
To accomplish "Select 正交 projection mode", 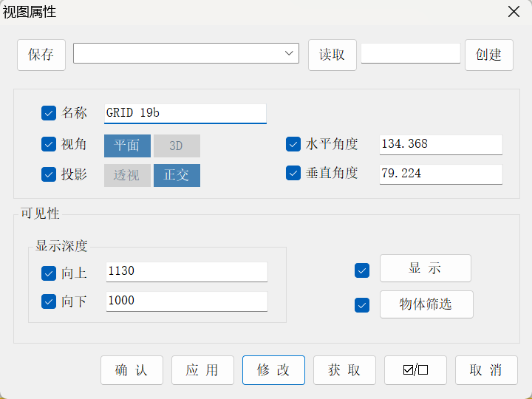I will pos(177,175).
